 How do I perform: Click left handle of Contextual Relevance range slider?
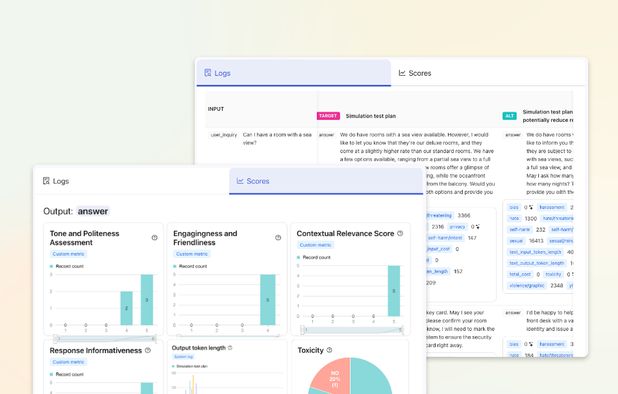(303, 330)
